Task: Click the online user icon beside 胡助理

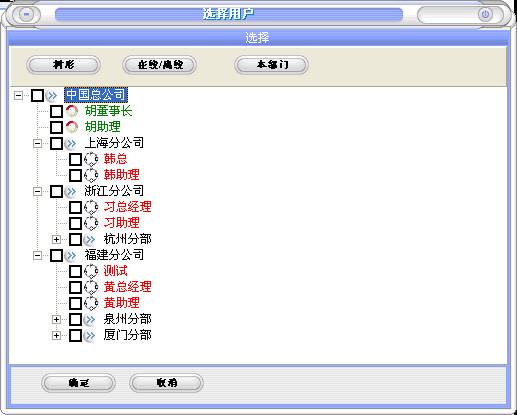Action: click(71, 127)
